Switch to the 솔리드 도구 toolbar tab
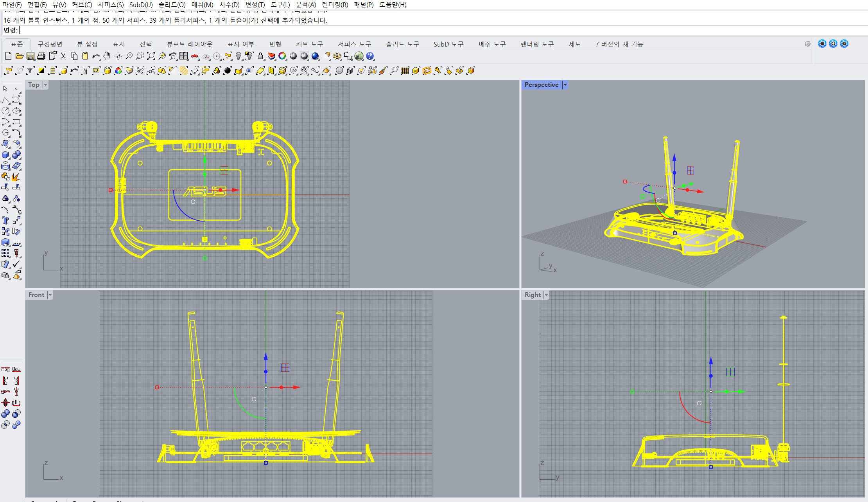Image resolution: width=868 pixels, height=502 pixels. click(402, 44)
